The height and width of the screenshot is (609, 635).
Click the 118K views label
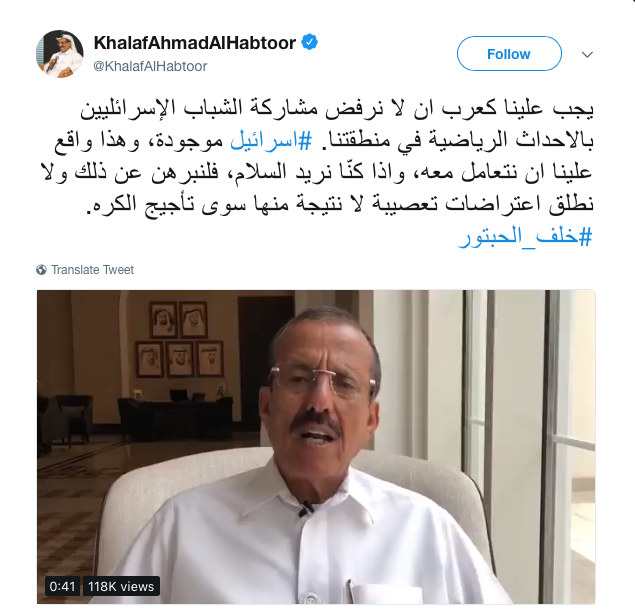coord(121,586)
